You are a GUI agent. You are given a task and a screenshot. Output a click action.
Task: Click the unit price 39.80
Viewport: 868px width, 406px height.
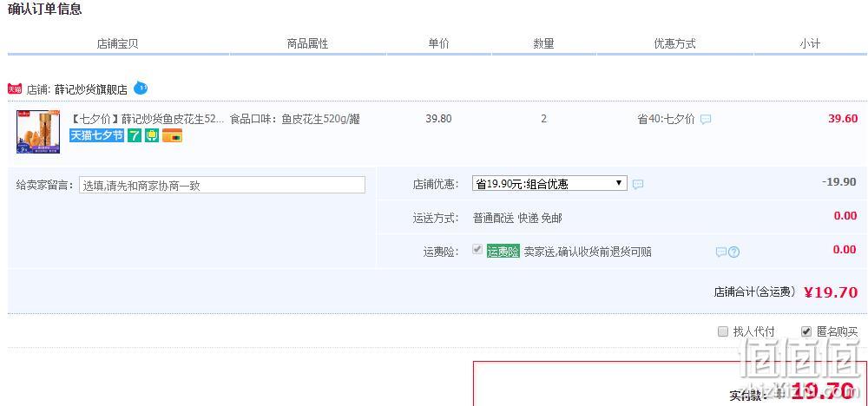[438, 119]
